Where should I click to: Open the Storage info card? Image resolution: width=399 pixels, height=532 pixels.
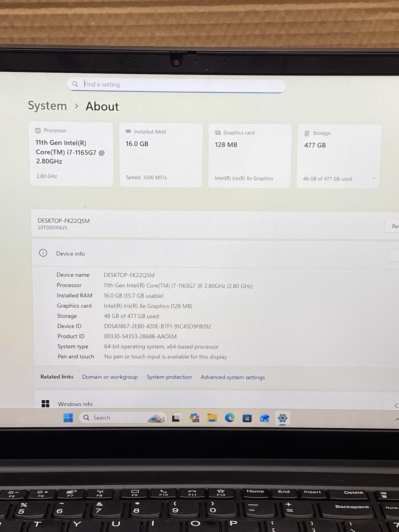click(x=338, y=157)
